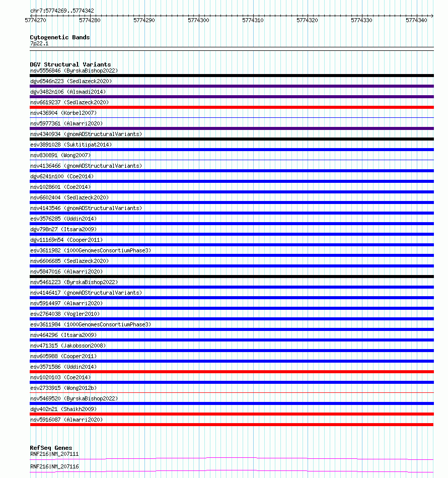
Task: Select nsv1028601 (Coe2014) variant label
Action: (60, 187)
